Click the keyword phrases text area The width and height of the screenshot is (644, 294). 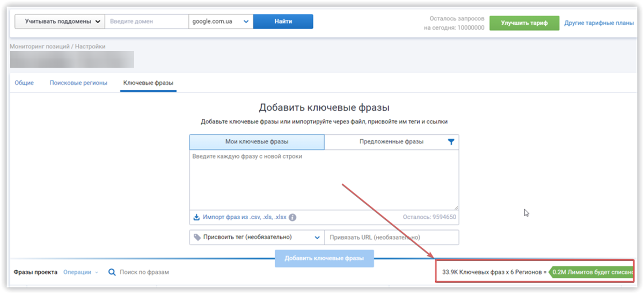click(x=324, y=180)
